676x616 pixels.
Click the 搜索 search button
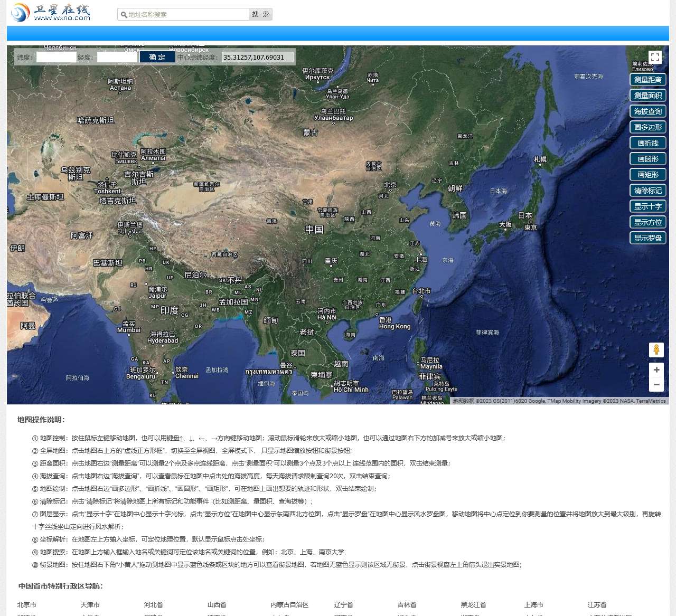point(260,14)
